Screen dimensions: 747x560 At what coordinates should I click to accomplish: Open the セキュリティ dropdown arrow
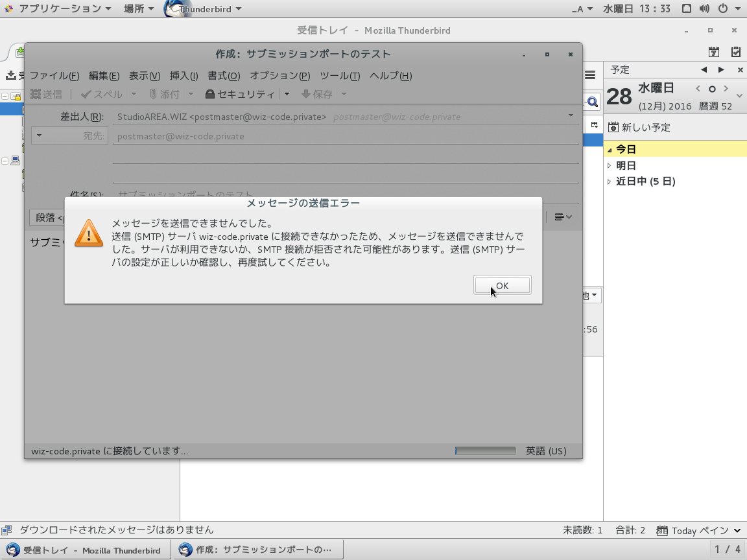click(x=287, y=94)
